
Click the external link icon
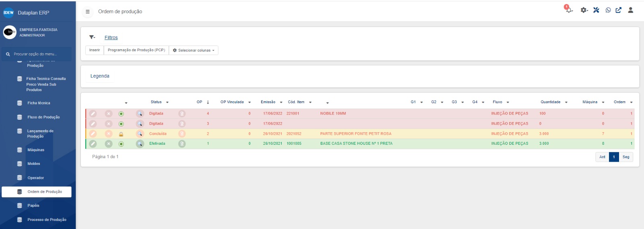(618, 10)
